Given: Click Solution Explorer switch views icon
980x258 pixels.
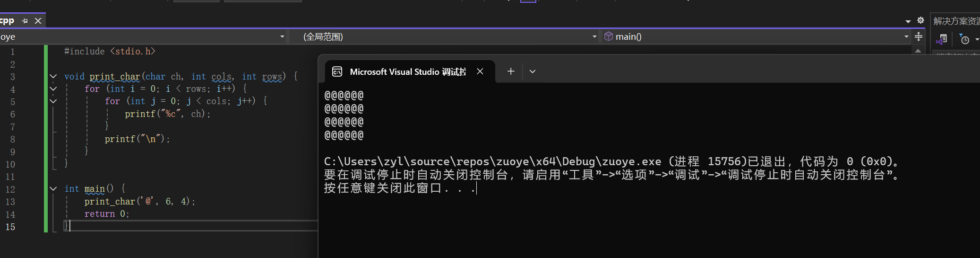Looking at the screenshot, I should (x=942, y=39).
